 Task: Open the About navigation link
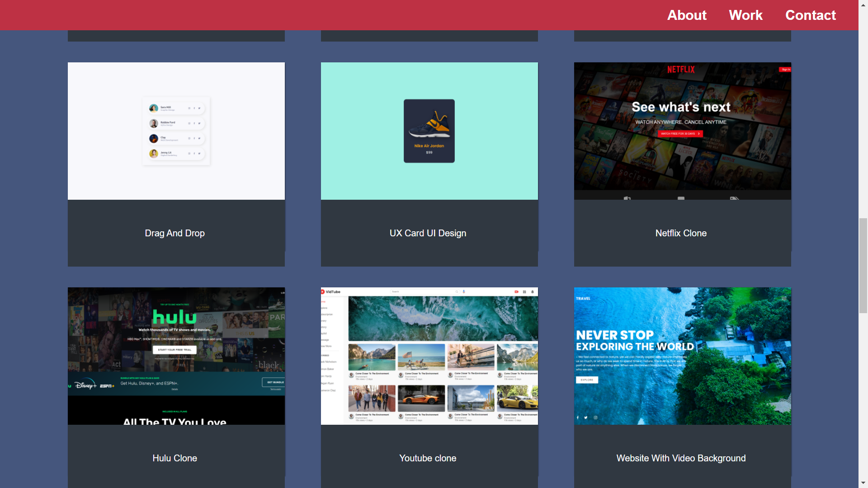[687, 15]
